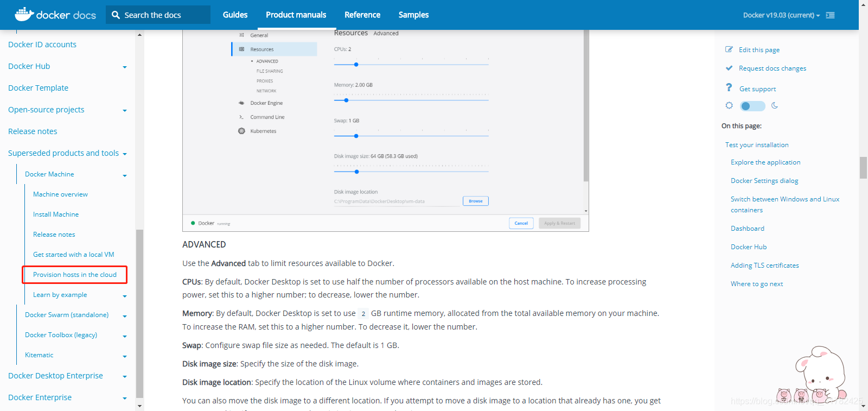Screen dimensions: 868x411
Task: Click the page's right vertical scrollbar thumb
Action: point(863,168)
